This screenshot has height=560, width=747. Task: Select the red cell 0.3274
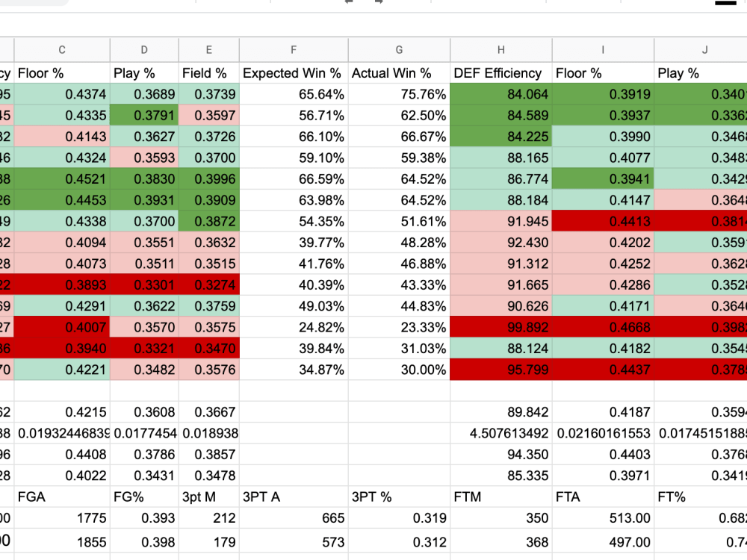pos(209,284)
